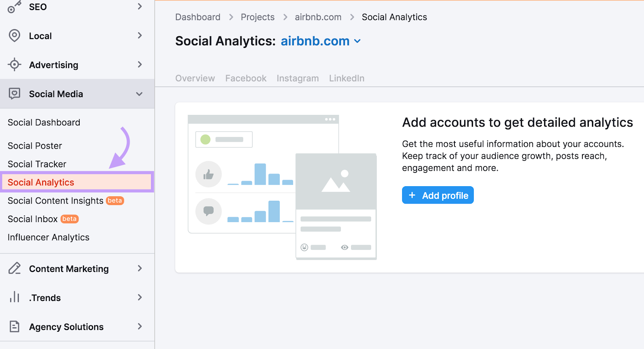The image size is (644, 349).
Task: Expand the .Trends menu chevron
Action: pos(140,297)
